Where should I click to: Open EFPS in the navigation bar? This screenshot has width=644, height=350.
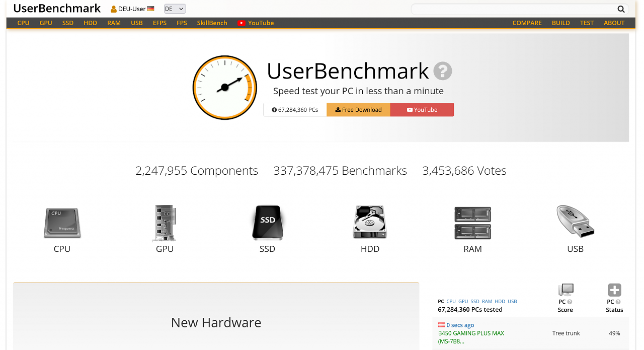(159, 23)
